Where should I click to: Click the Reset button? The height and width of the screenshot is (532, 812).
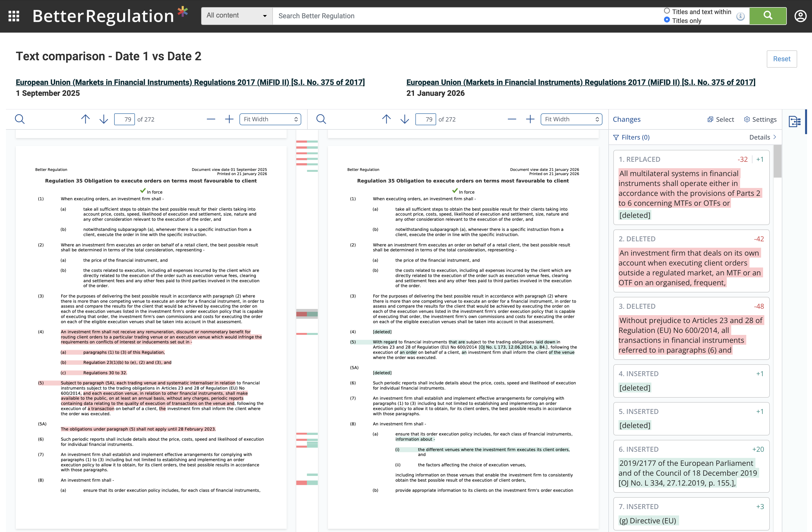pos(781,59)
